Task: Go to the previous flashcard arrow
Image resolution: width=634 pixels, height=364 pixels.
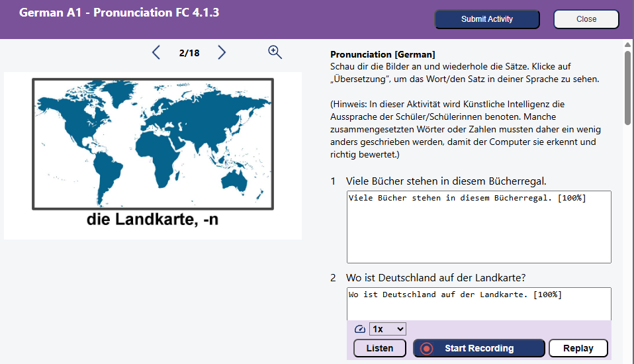Action: pos(156,52)
